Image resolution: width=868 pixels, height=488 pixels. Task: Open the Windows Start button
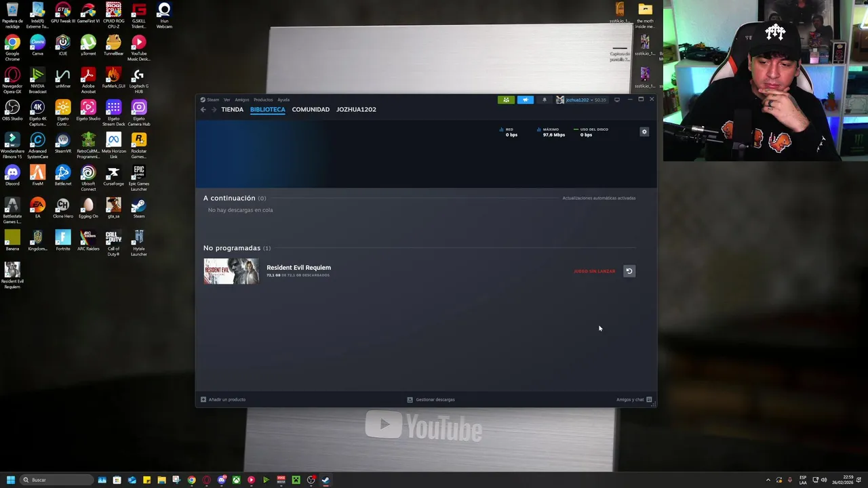[x=10, y=480]
